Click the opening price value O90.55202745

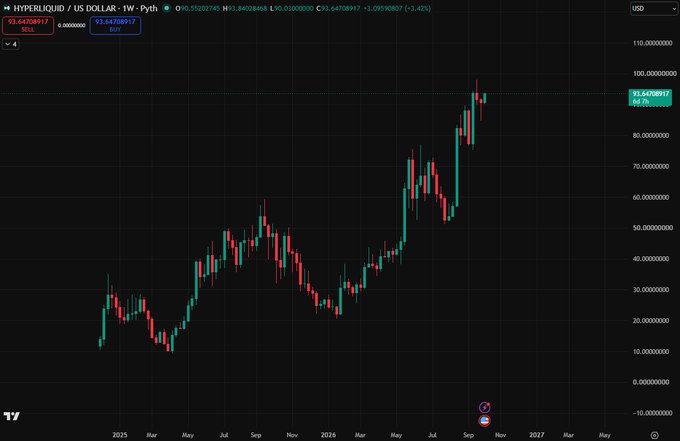(198, 8)
